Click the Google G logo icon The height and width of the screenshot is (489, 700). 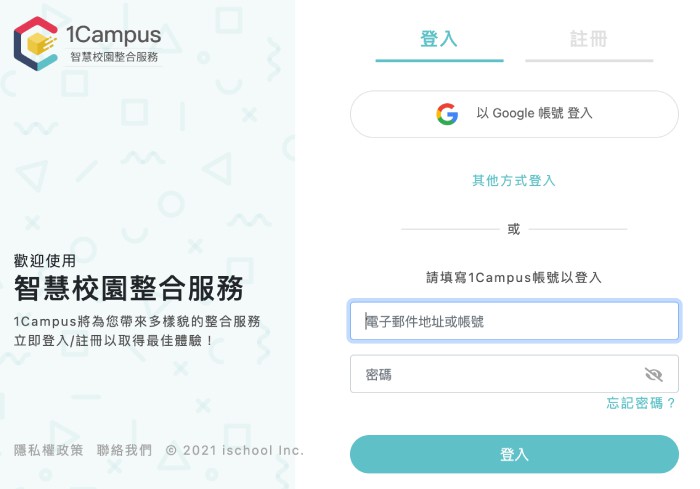(x=447, y=114)
